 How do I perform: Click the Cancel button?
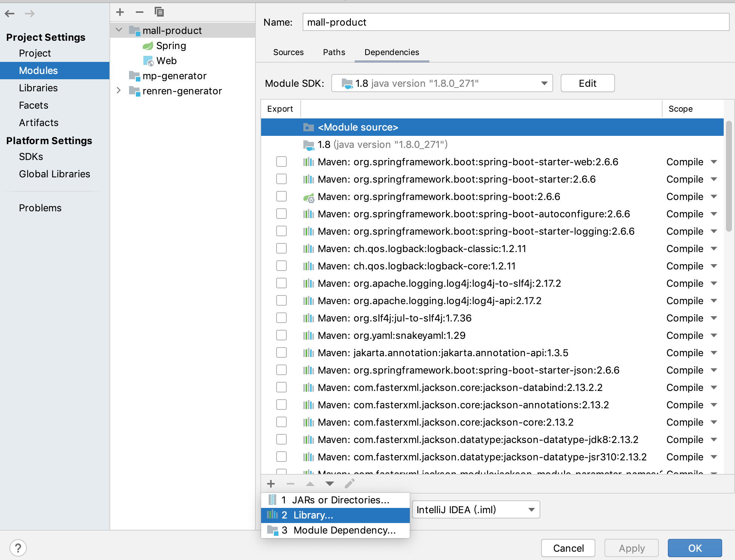coord(568,548)
